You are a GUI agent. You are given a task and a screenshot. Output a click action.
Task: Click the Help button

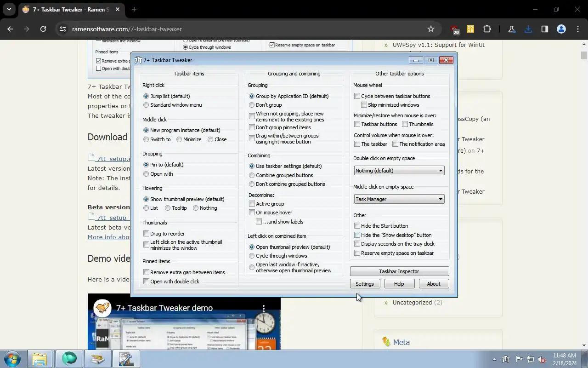click(399, 284)
